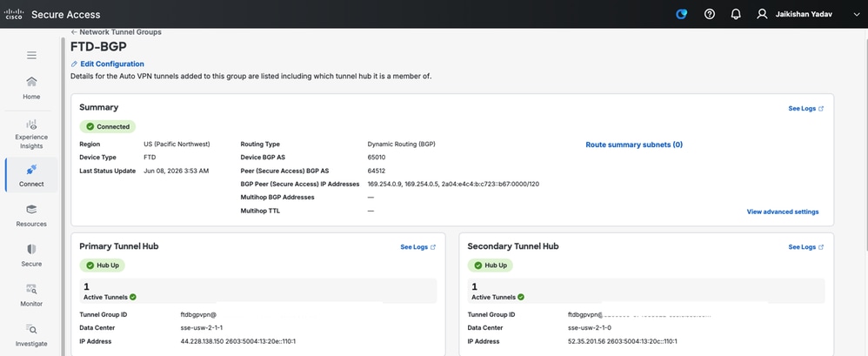Screen dimensions: 868x356
Task: Go back to Network Tunnel Groups
Action: pyautogui.click(x=117, y=32)
